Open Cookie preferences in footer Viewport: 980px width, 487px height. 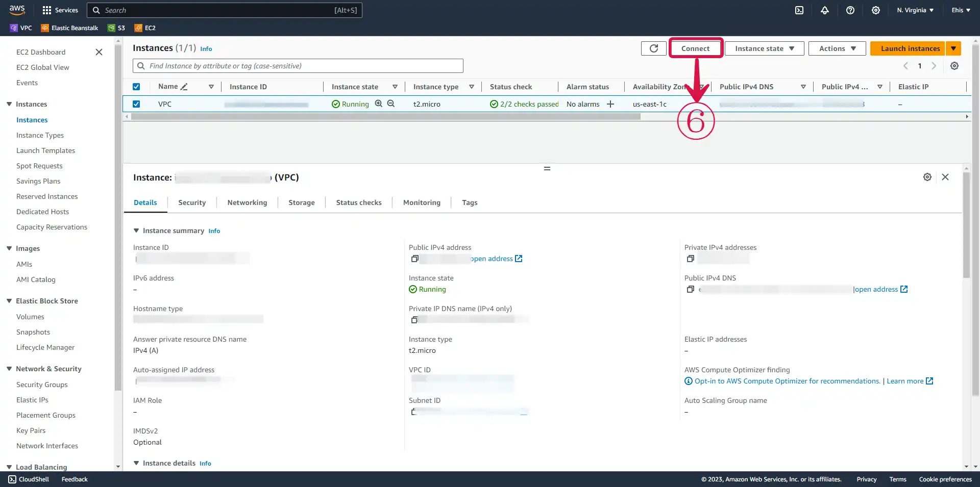945,479
